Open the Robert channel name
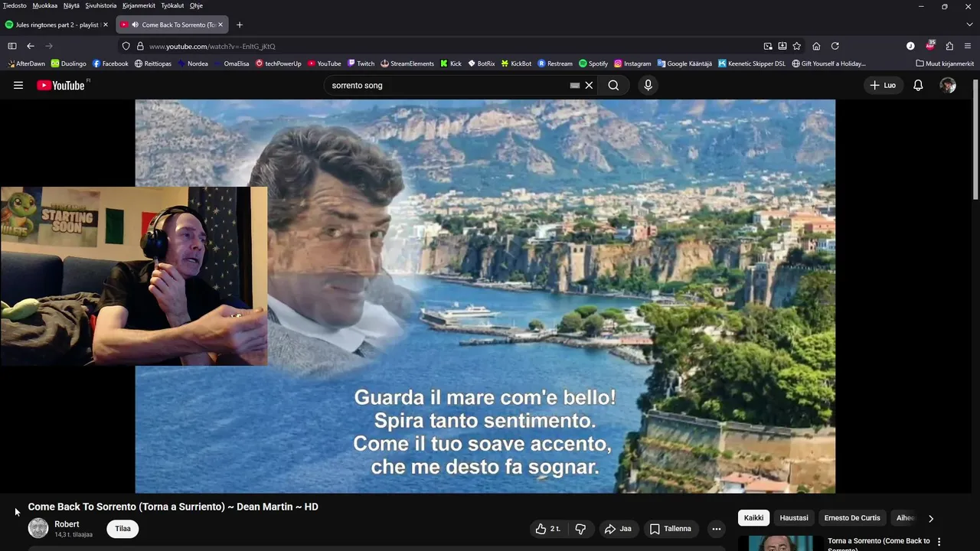 click(67, 524)
